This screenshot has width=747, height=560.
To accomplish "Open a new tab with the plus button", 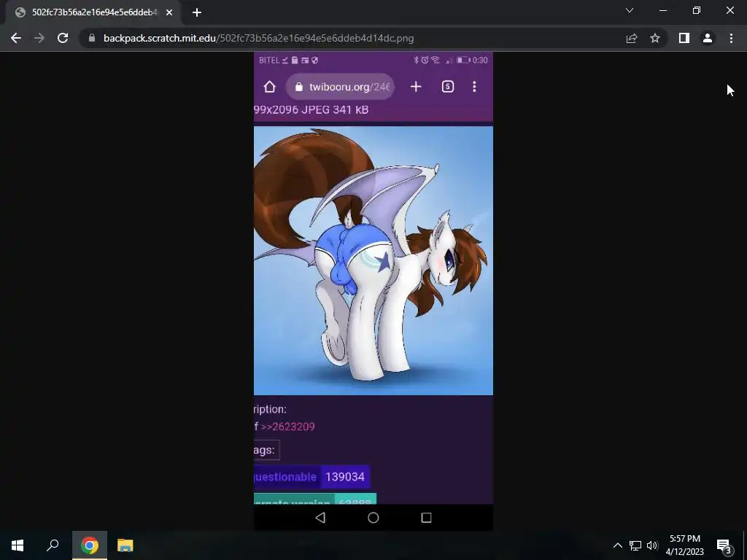I will (x=197, y=12).
